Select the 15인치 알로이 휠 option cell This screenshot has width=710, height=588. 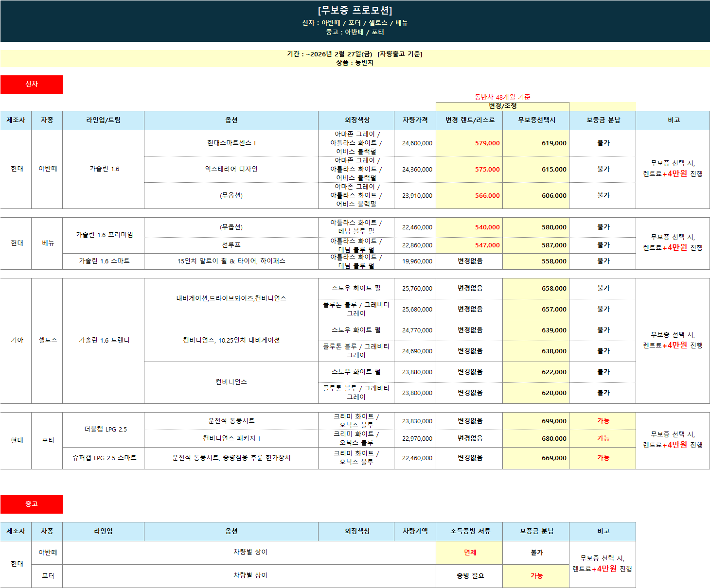(231, 261)
